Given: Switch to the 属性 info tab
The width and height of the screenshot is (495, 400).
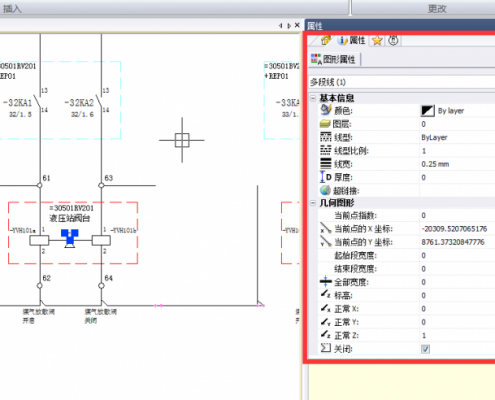Looking at the screenshot, I should pos(351,40).
